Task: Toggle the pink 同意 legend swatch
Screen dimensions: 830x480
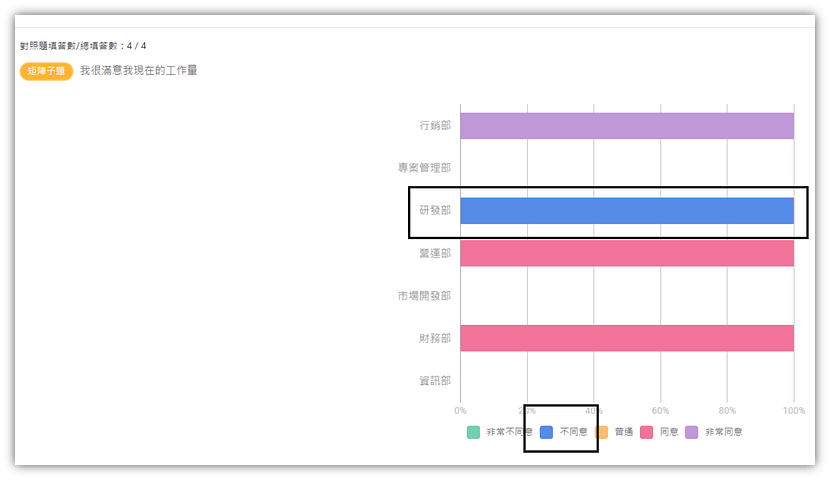Action: coord(646,432)
